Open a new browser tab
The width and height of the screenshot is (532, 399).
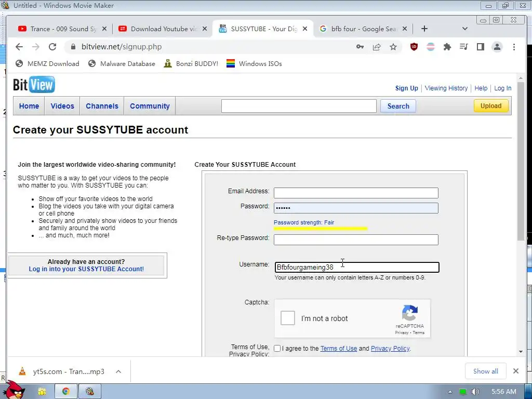(424, 29)
